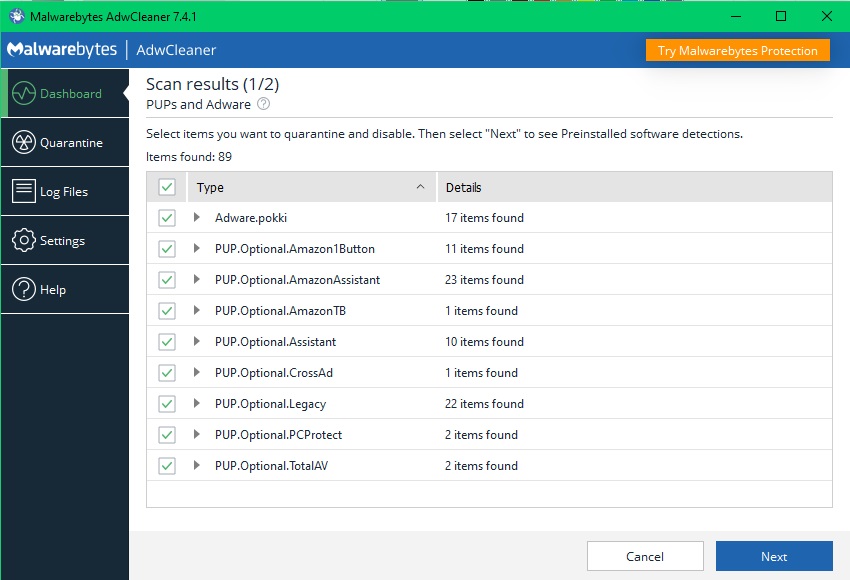
Task: Click the Next button
Action: [x=774, y=556]
